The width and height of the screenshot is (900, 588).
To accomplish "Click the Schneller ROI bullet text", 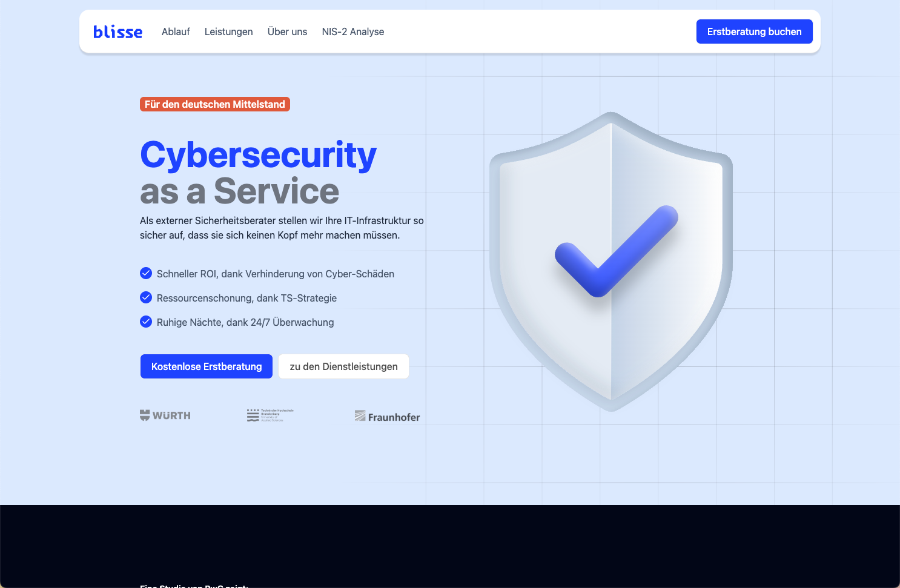I will (276, 274).
